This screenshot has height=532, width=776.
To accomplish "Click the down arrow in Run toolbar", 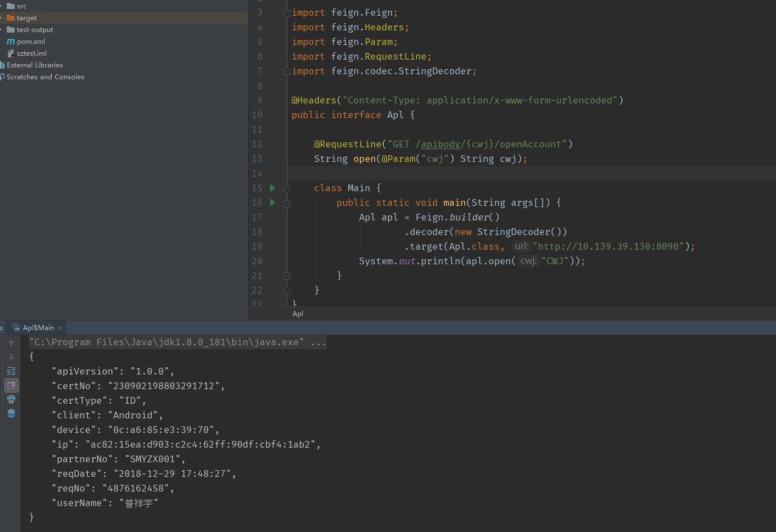I will (x=11, y=357).
